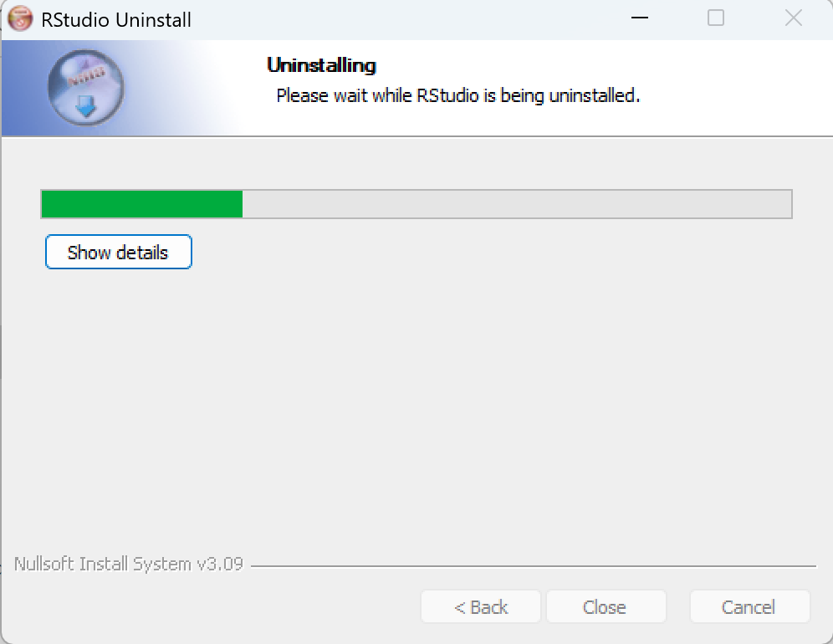Image resolution: width=833 pixels, height=644 pixels.
Task: Click the 'Please wait while RStudio' message text
Action: [377, 95]
